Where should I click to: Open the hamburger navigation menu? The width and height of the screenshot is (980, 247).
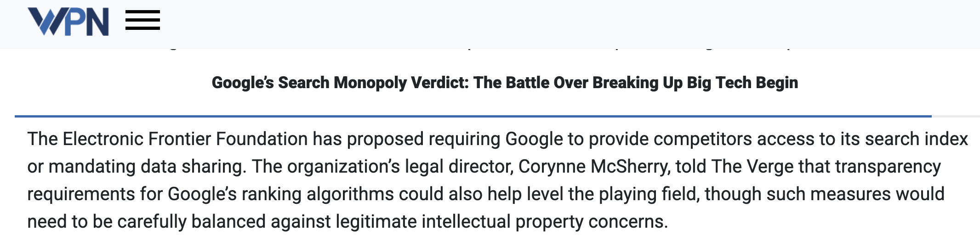(x=142, y=21)
